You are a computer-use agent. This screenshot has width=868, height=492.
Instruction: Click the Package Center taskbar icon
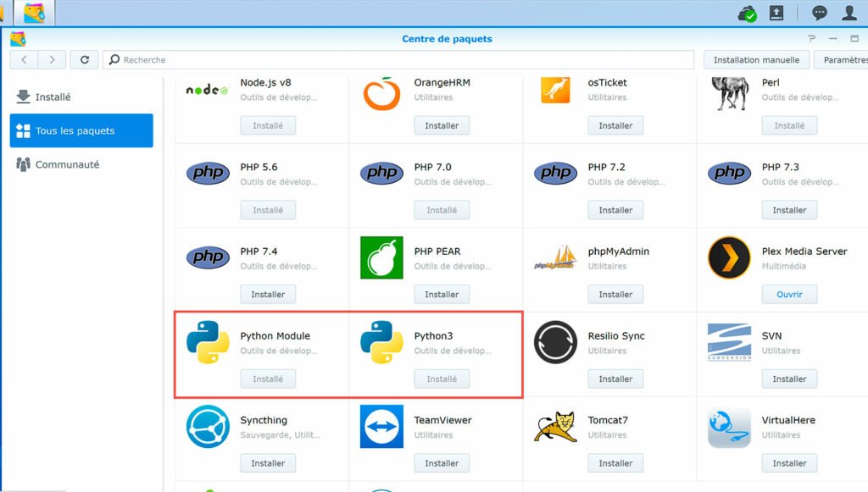34,13
